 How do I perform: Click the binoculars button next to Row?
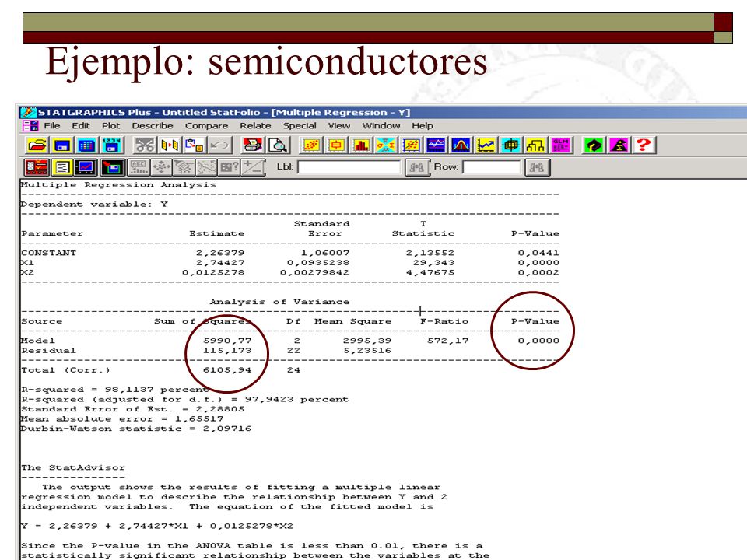[537, 167]
